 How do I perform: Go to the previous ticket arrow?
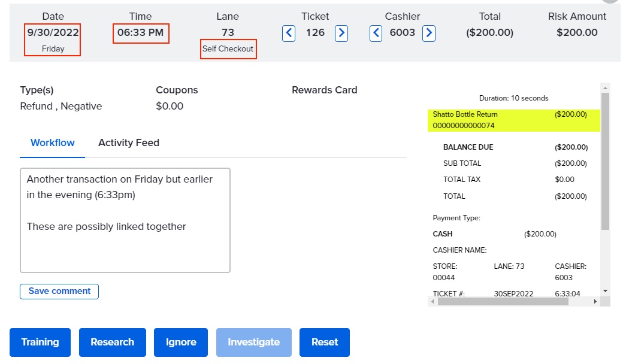289,33
